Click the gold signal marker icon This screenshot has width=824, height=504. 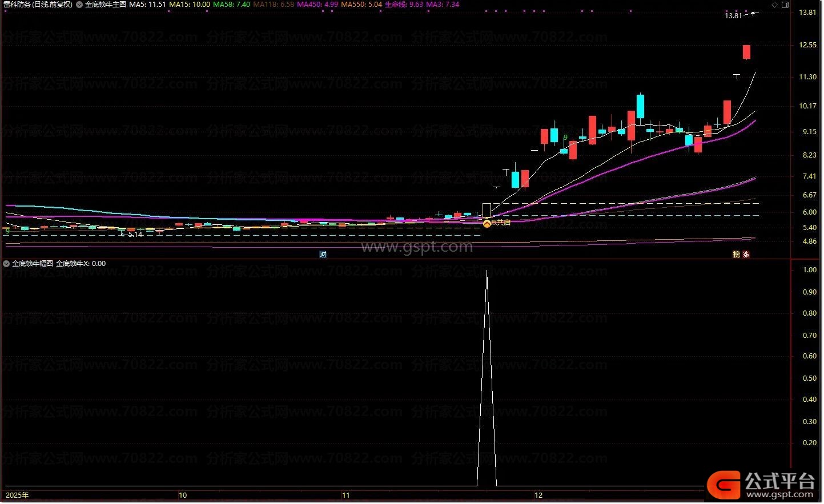[x=487, y=223]
